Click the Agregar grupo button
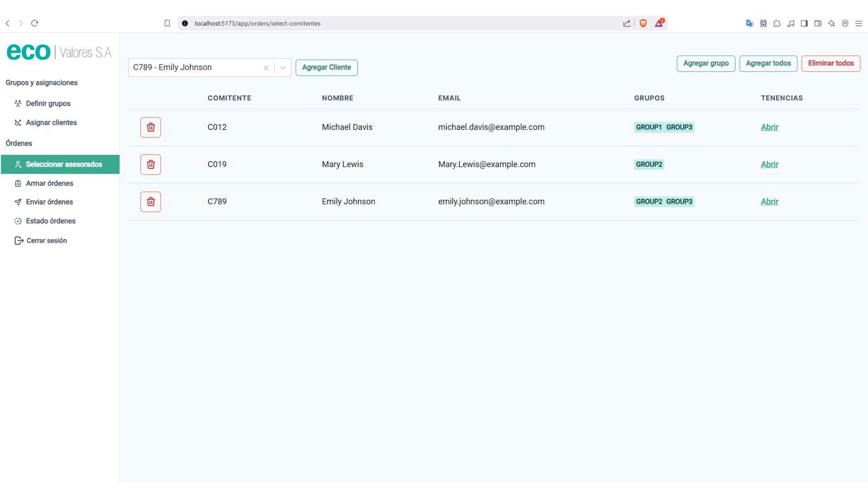868x488 pixels. click(x=705, y=63)
